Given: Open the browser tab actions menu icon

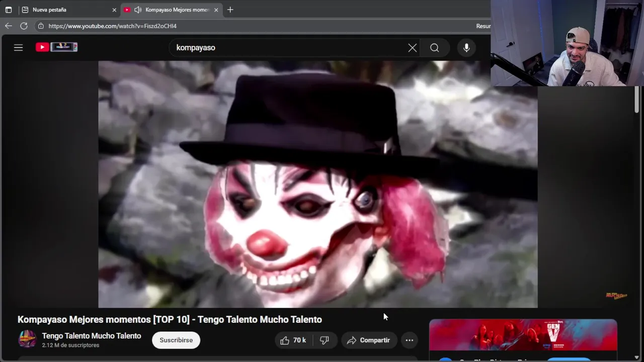Looking at the screenshot, I should pos(8,10).
